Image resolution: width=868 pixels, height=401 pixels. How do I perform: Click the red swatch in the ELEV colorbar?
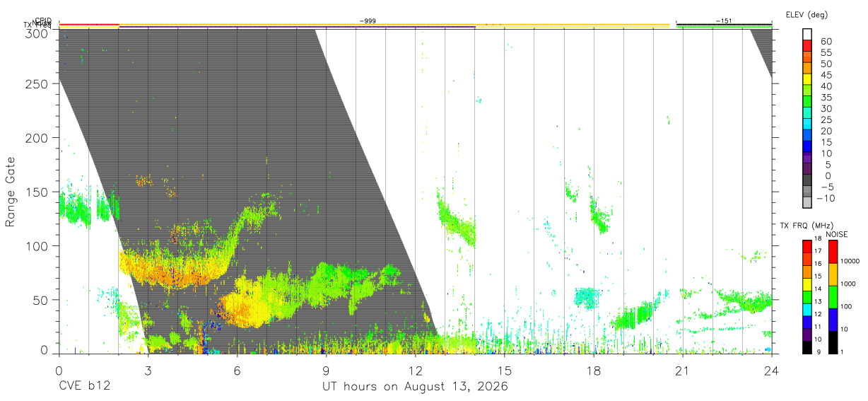click(807, 45)
